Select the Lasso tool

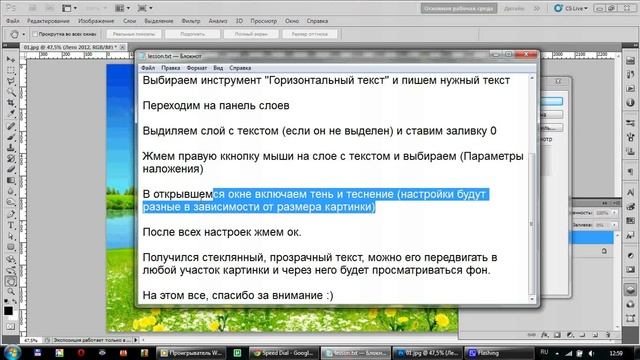(x=11, y=81)
